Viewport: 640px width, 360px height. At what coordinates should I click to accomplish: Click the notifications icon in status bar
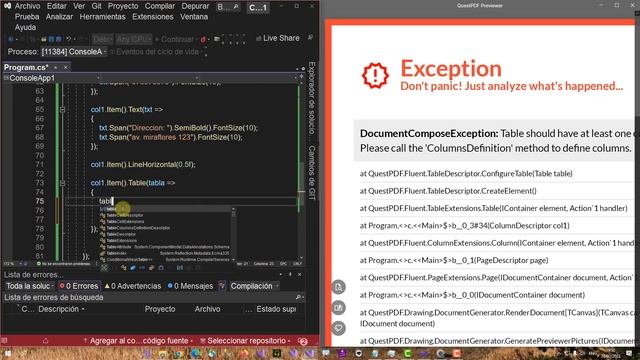303,341
